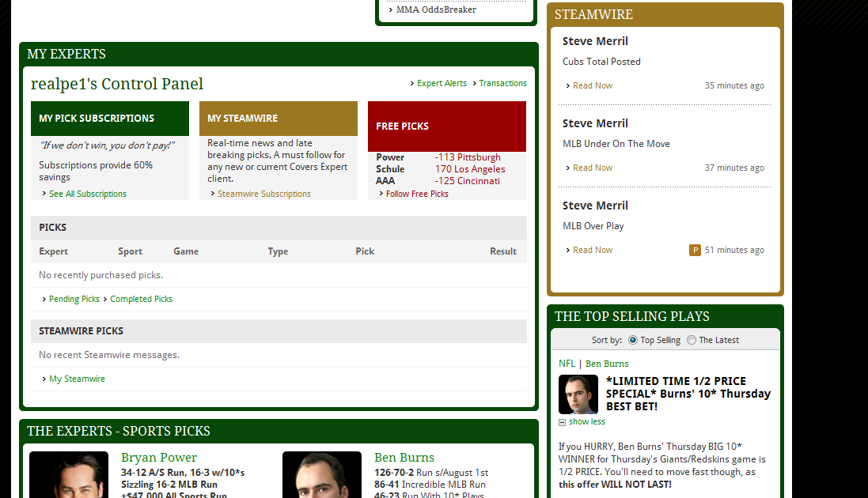Click the Free Picks red header
This screenshot has height=498, width=868.
(x=447, y=126)
